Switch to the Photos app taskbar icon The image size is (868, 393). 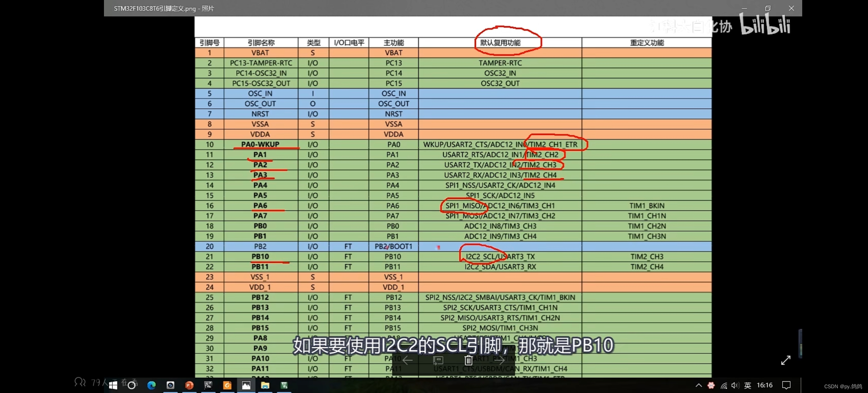[246, 385]
